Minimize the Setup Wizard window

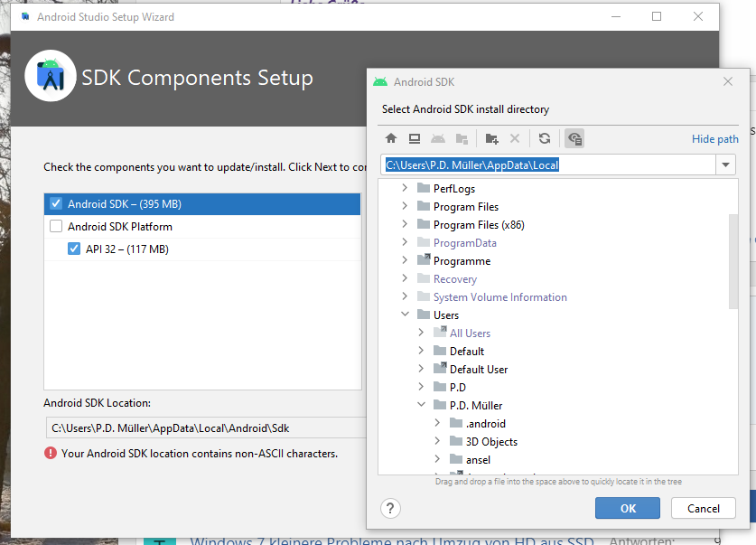616,17
